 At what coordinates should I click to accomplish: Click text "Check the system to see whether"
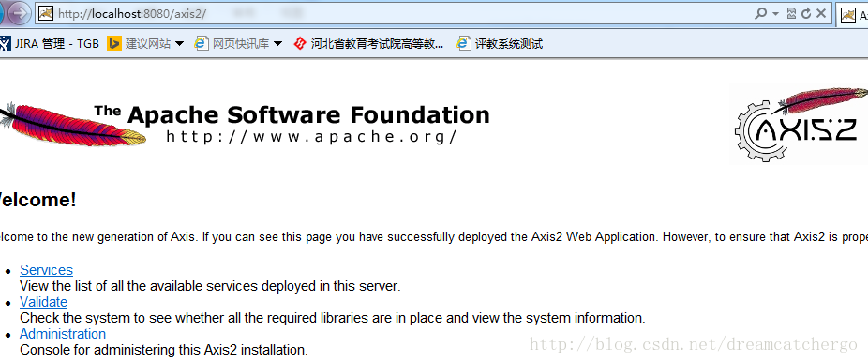click(110, 318)
